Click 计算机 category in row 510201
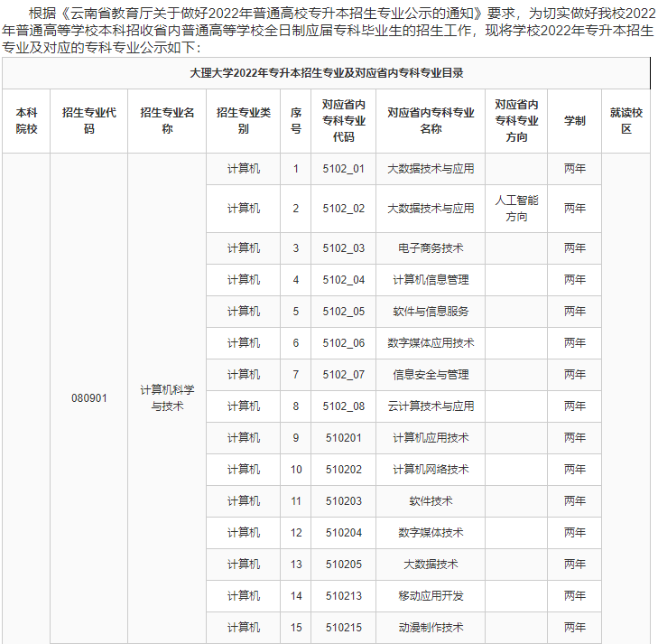 pos(244,438)
